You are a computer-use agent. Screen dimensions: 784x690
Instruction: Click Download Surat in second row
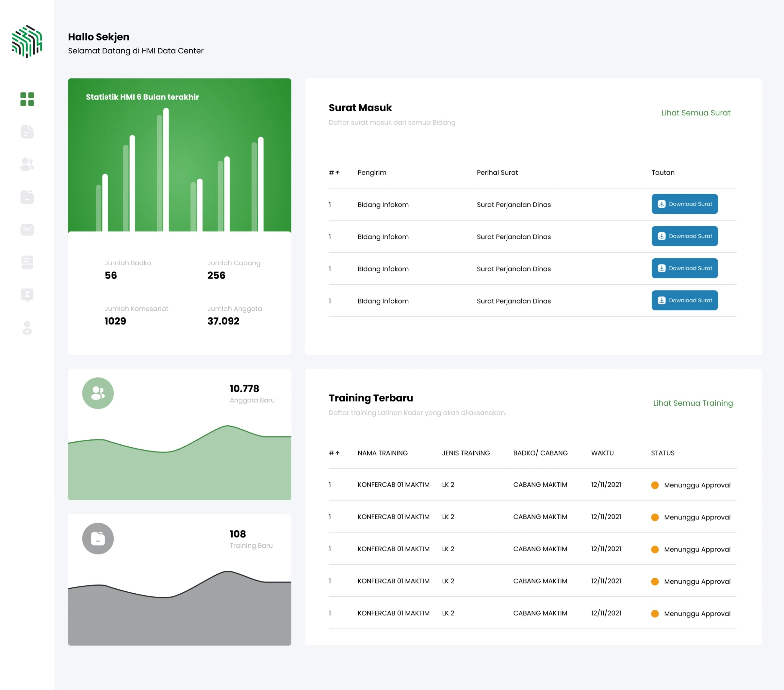(685, 236)
